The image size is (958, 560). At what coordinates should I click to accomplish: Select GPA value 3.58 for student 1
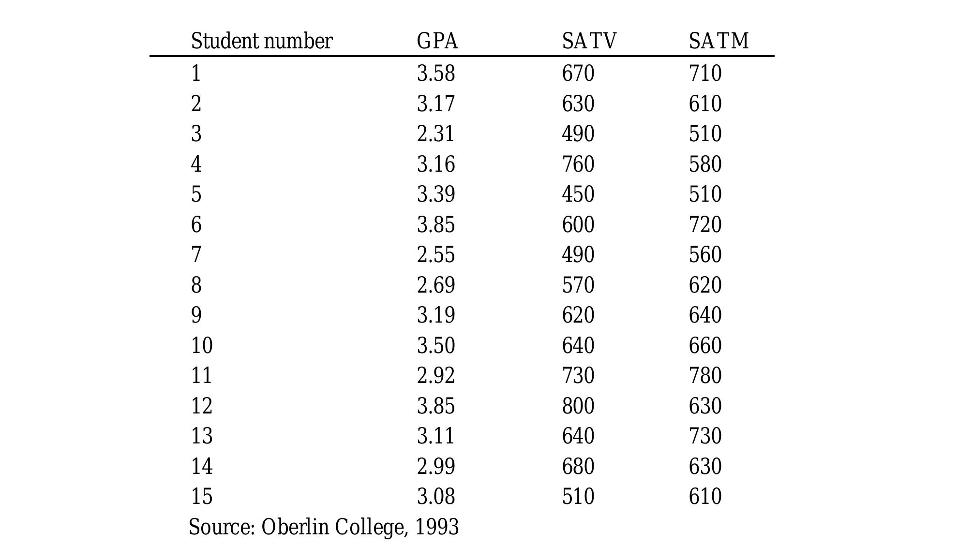coord(435,74)
